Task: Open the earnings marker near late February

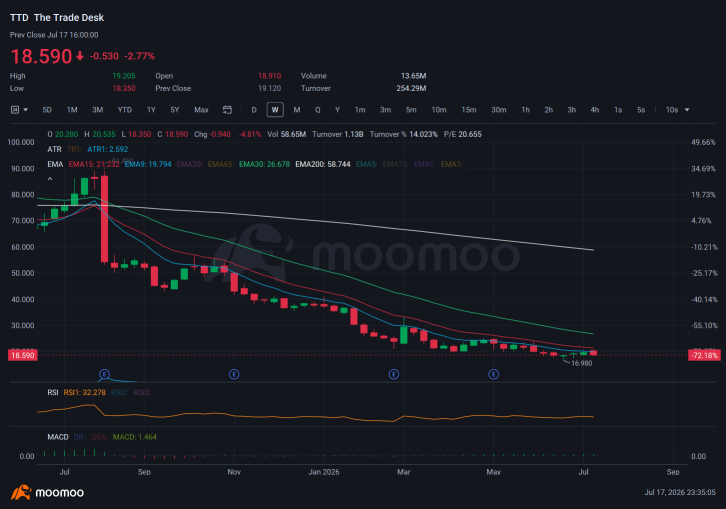Action: pos(394,374)
